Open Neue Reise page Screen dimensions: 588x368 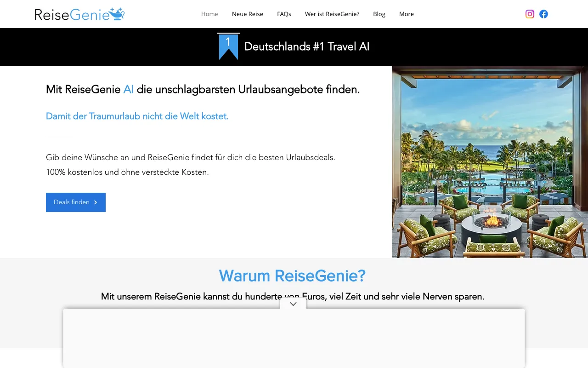tap(248, 14)
